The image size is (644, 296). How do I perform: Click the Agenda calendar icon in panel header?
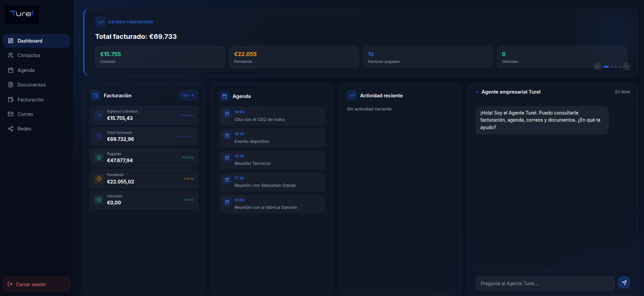[x=224, y=96]
